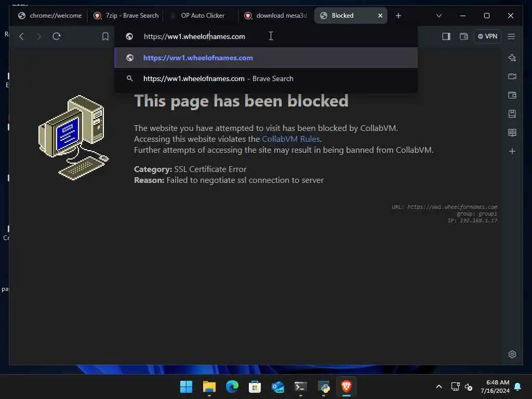Screen dimensions: 532x399
Task: Open the sidebar Bookmarks panel
Action: pos(512,114)
